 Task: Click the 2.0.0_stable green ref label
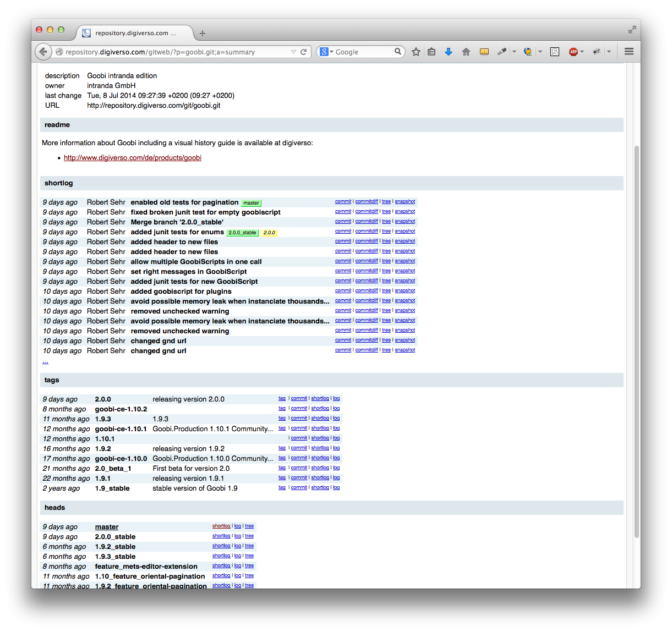tap(242, 233)
